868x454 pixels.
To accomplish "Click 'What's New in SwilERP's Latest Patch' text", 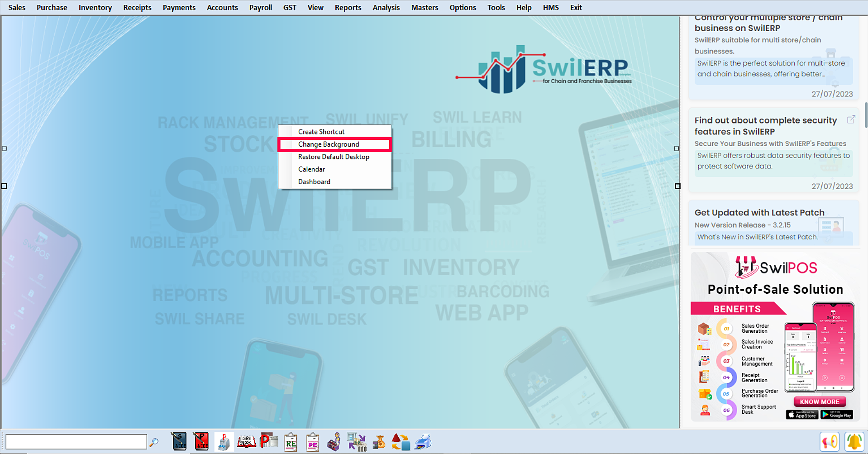I will (x=758, y=237).
